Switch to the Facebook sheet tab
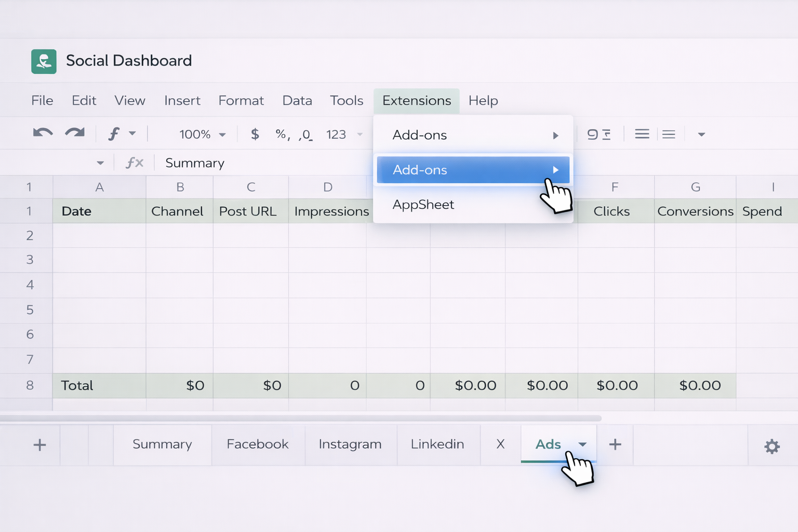 click(258, 444)
